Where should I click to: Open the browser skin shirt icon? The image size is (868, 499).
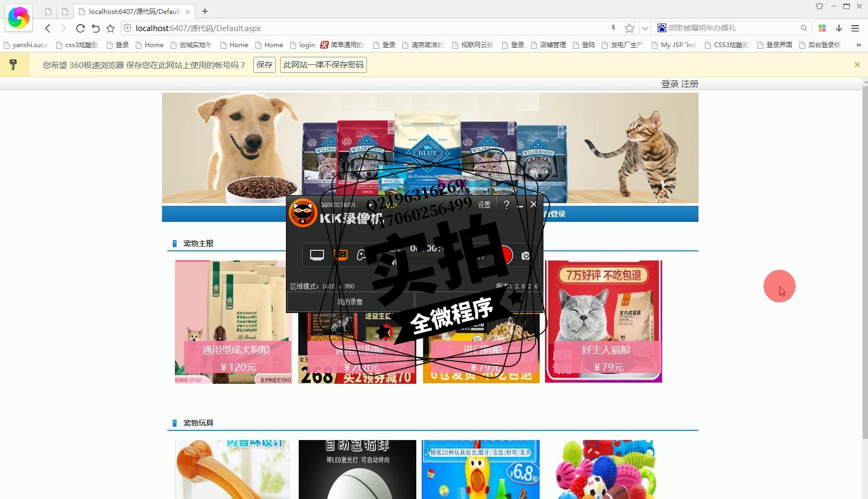click(819, 6)
